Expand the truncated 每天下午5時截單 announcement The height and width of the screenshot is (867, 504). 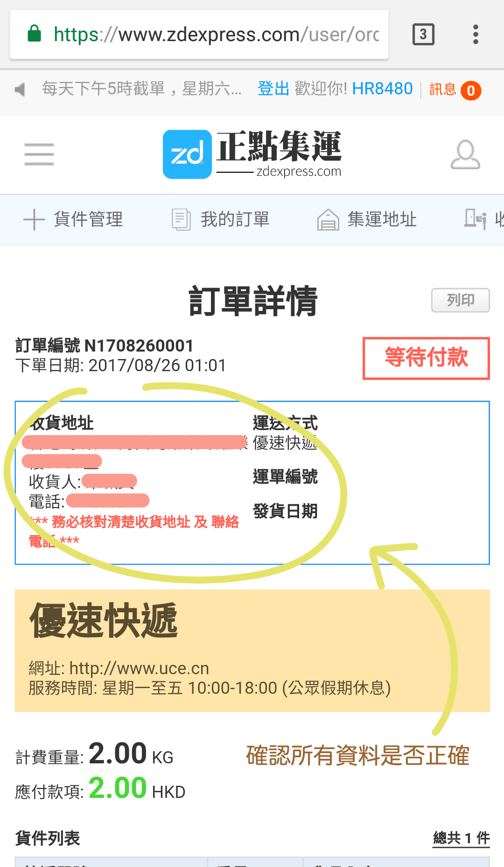[x=142, y=88]
